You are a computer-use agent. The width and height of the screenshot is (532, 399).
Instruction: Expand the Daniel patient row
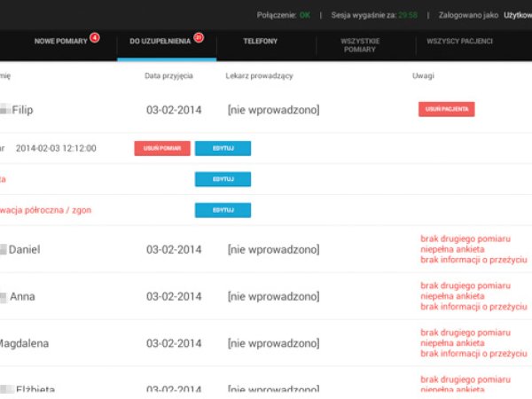[25, 250]
